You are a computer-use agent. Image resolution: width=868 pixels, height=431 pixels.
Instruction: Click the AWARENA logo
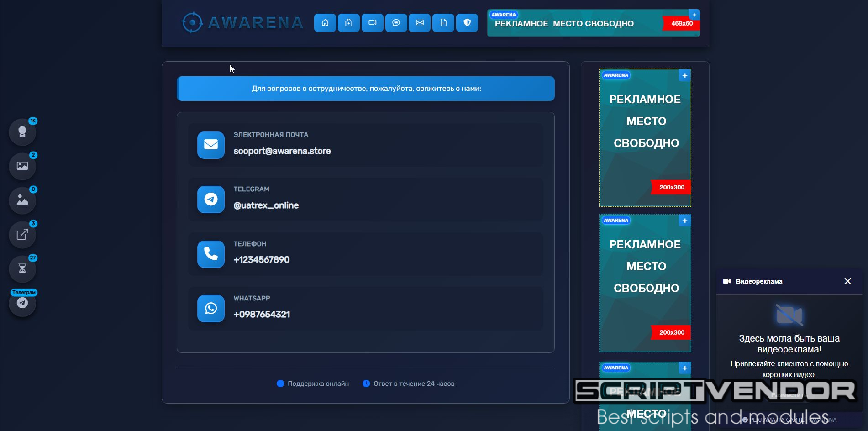tap(242, 23)
